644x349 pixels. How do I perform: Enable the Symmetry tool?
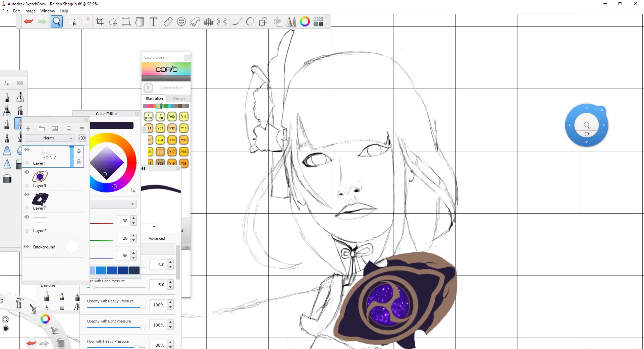coord(222,22)
